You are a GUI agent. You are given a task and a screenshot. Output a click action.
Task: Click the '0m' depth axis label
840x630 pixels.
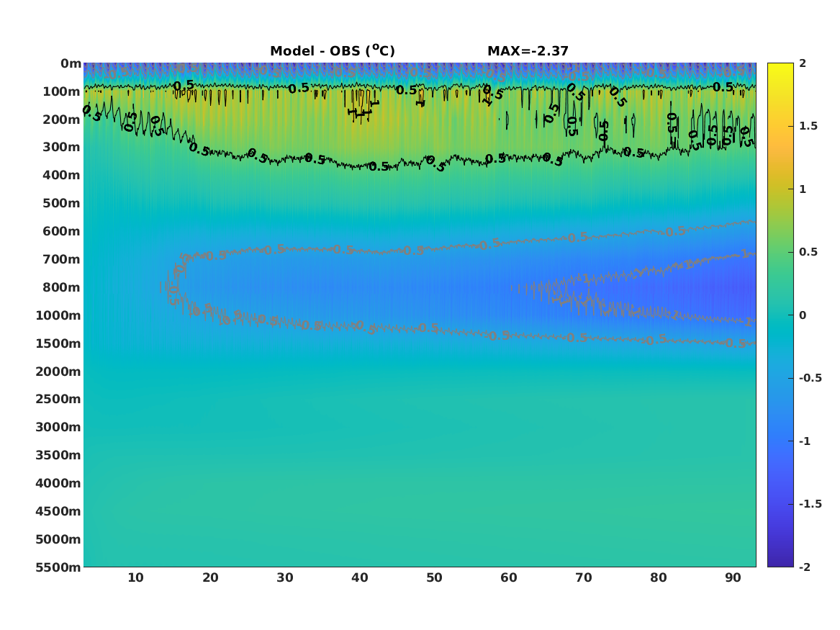click(71, 64)
